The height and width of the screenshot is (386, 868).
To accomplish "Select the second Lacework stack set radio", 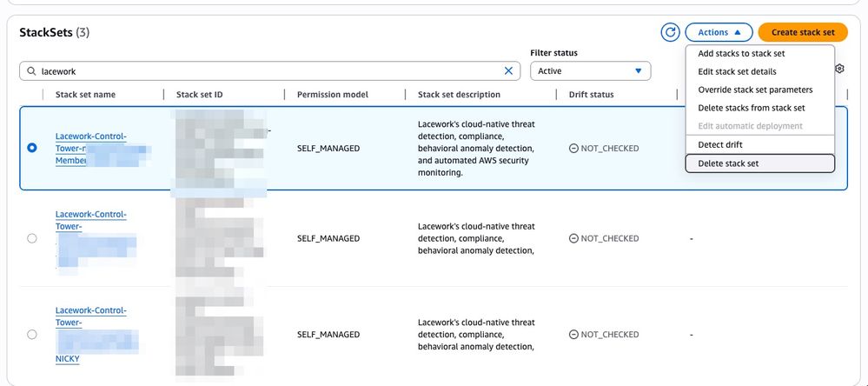I will [x=32, y=238].
